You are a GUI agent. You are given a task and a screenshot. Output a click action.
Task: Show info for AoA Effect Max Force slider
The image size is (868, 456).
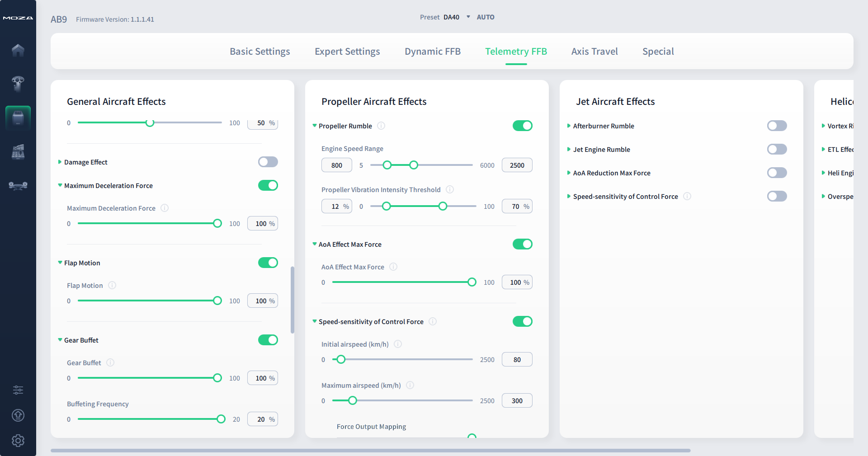(x=393, y=267)
